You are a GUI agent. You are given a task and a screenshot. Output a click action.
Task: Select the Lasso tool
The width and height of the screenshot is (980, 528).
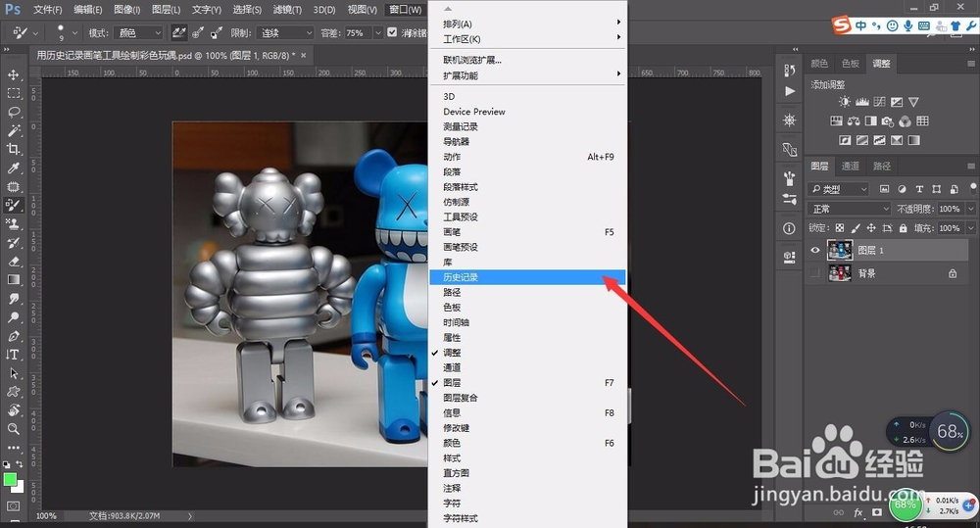(14, 112)
